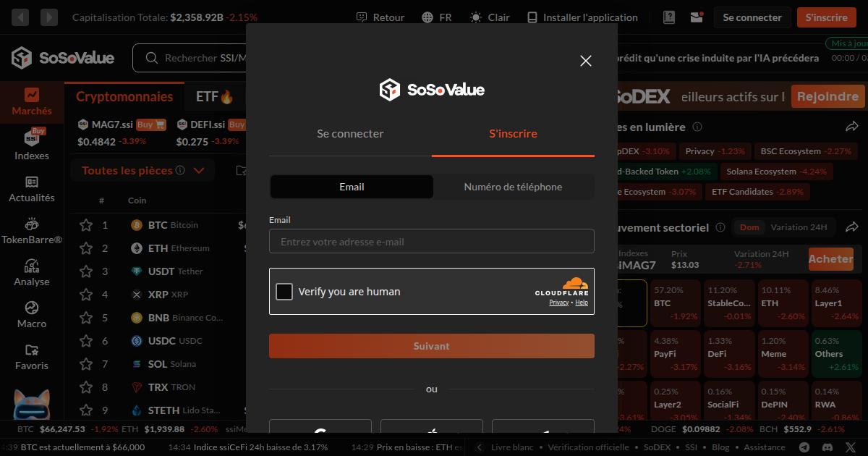This screenshot has width=868, height=456.
Task: Click the SoSoValue header logo
Action: tap(63, 58)
